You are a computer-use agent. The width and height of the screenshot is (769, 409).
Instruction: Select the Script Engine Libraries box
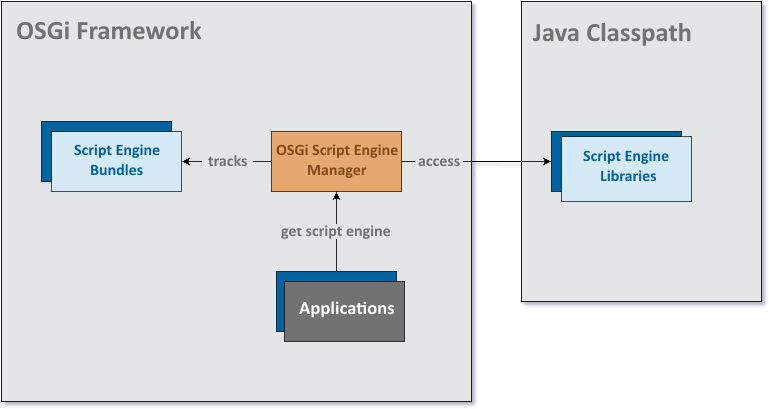[626, 166]
